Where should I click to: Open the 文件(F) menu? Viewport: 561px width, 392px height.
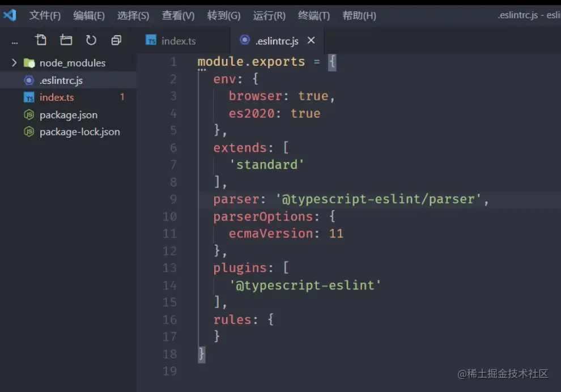[45, 16]
